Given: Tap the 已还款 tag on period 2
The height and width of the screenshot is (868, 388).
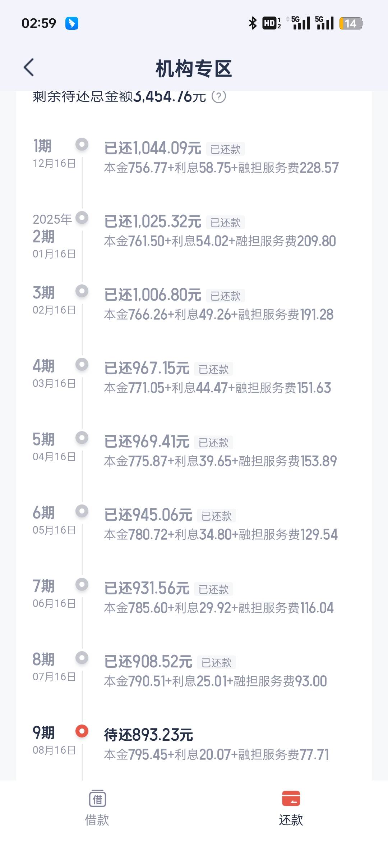Looking at the screenshot, I should coord(225,223).
